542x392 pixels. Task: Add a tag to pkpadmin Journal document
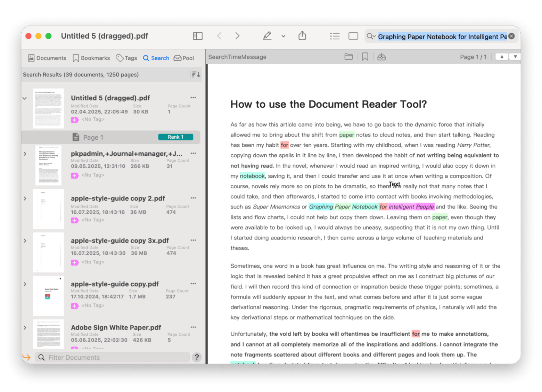coord(75,175)
